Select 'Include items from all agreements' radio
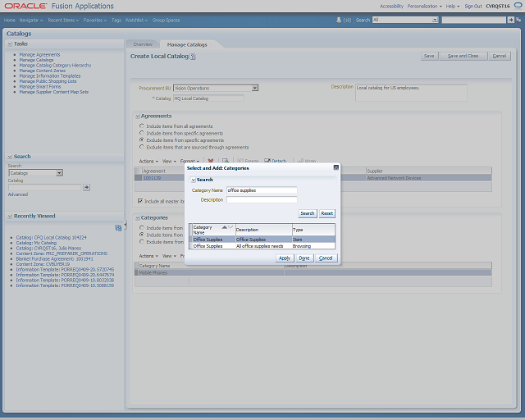Image resolution: width=525 pixels, height=420 pixels. (x=142, y=126)
